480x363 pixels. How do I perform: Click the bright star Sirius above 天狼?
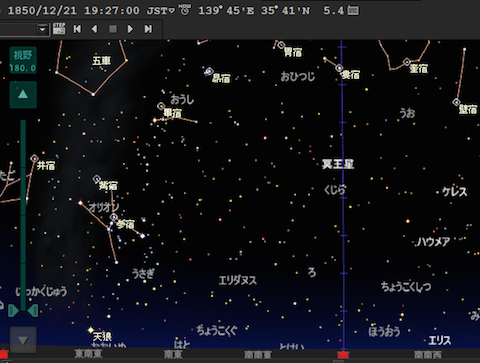pyautogui.click(x=91, y=330)
